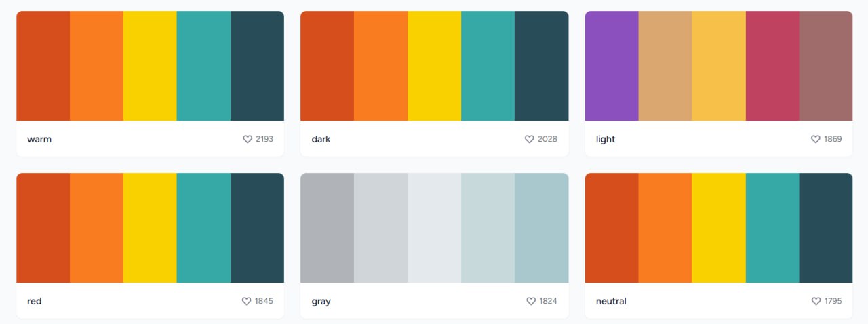The height and width of the screenshot is (324, 868).
Task: Favorite the red palette via its heart icon
Action: tap(247, 301)
